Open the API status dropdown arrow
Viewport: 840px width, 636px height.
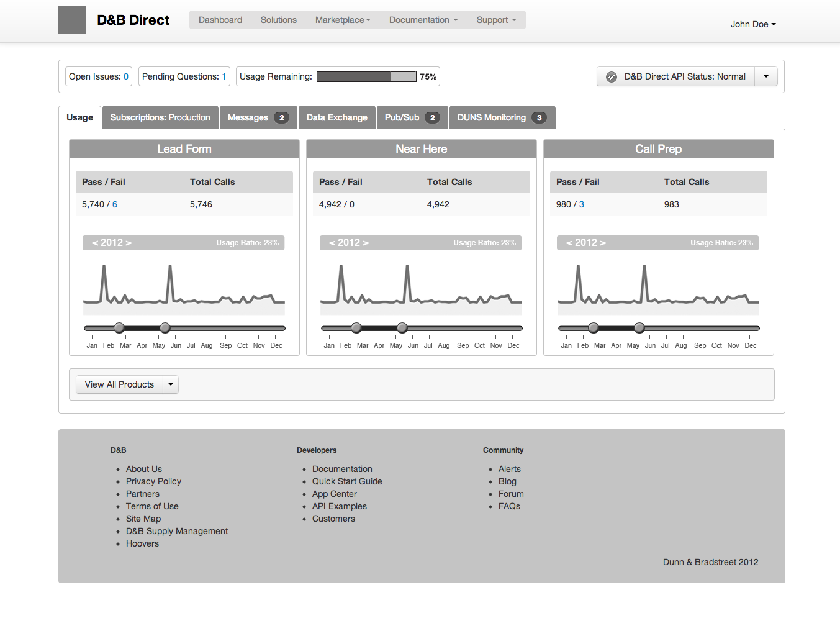click(766, 76)
